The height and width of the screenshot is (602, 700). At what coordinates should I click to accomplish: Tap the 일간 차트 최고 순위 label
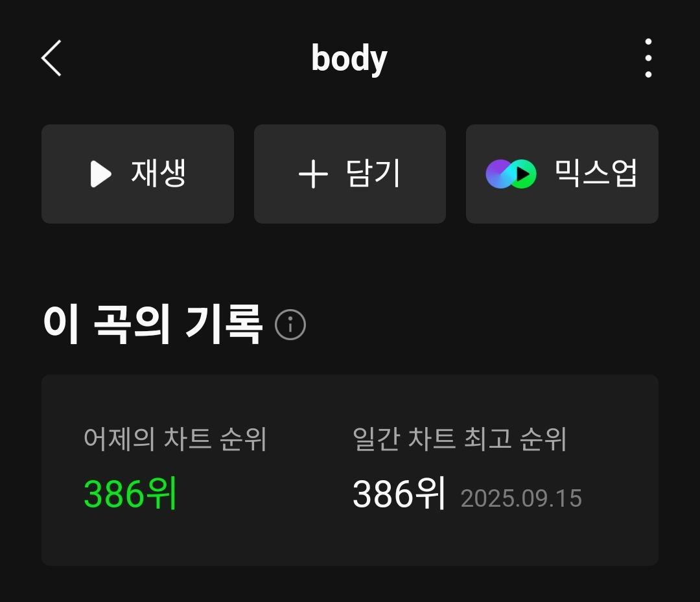pos(460,439)
